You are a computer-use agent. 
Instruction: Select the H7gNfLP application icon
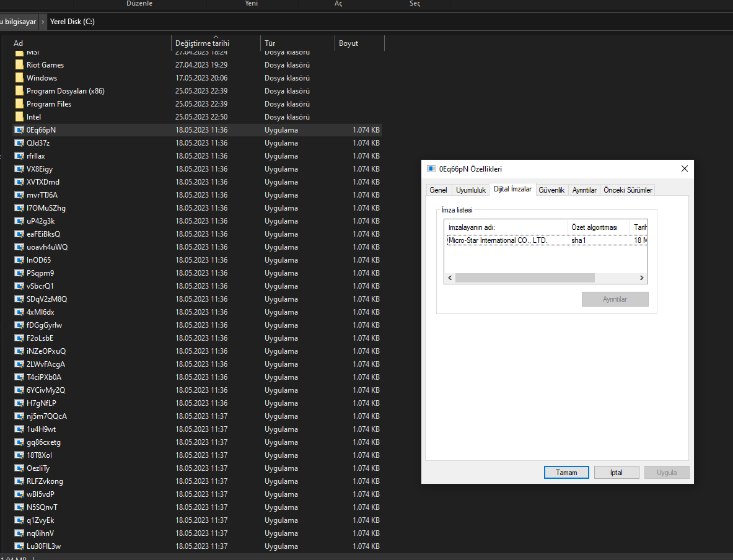[19, 403]
